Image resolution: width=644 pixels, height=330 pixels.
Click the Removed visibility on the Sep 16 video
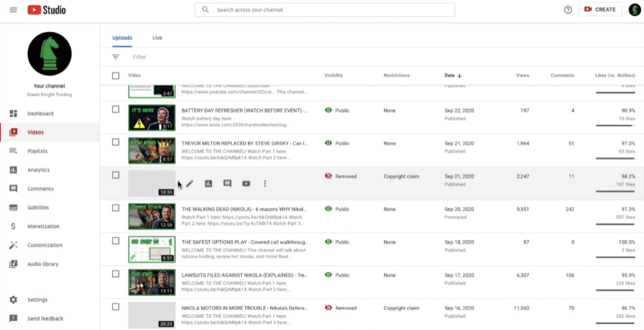[x=341, y=308]
